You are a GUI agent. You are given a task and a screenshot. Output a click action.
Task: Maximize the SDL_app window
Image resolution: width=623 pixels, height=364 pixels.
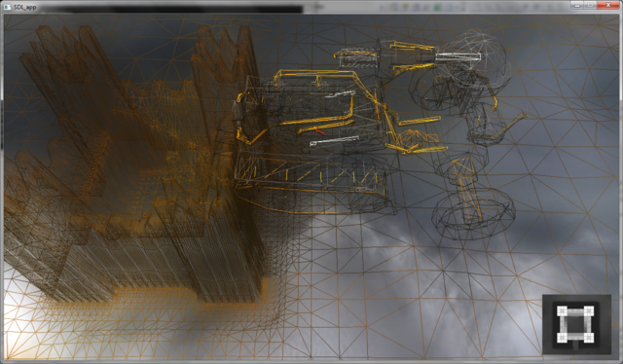click(x=591, y=5)
